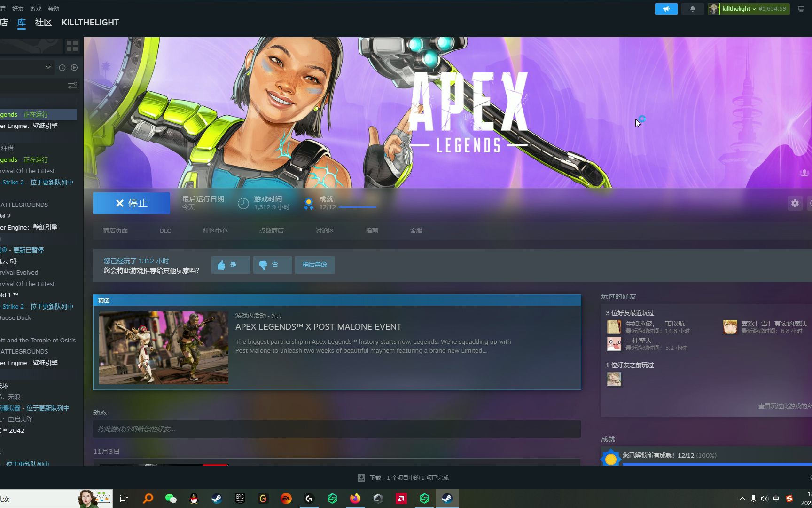812x508 pixels.
Task: Open the game settings gear icon
Action: [794, 203]
